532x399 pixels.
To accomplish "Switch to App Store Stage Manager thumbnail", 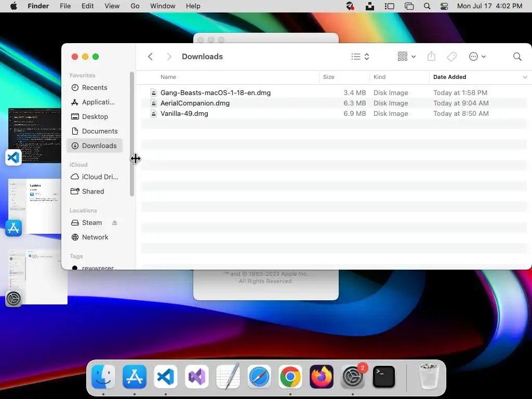I will (x=35, y=206).
